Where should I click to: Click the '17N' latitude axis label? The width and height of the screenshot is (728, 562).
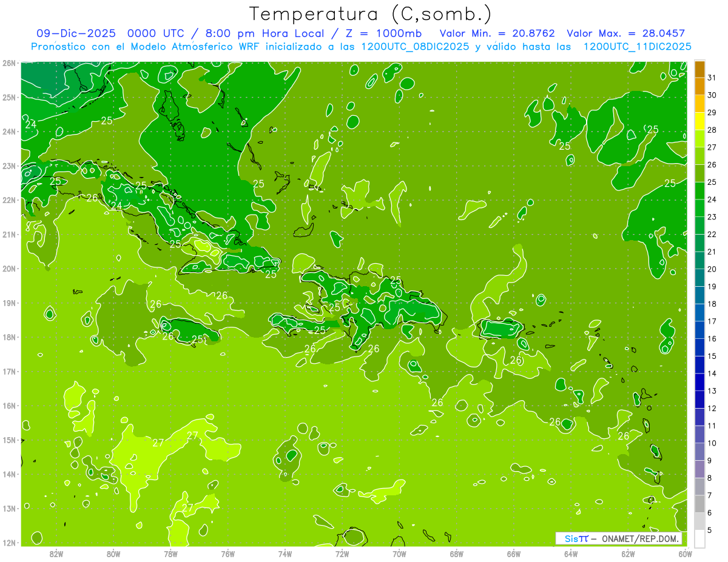coord(8,372)
